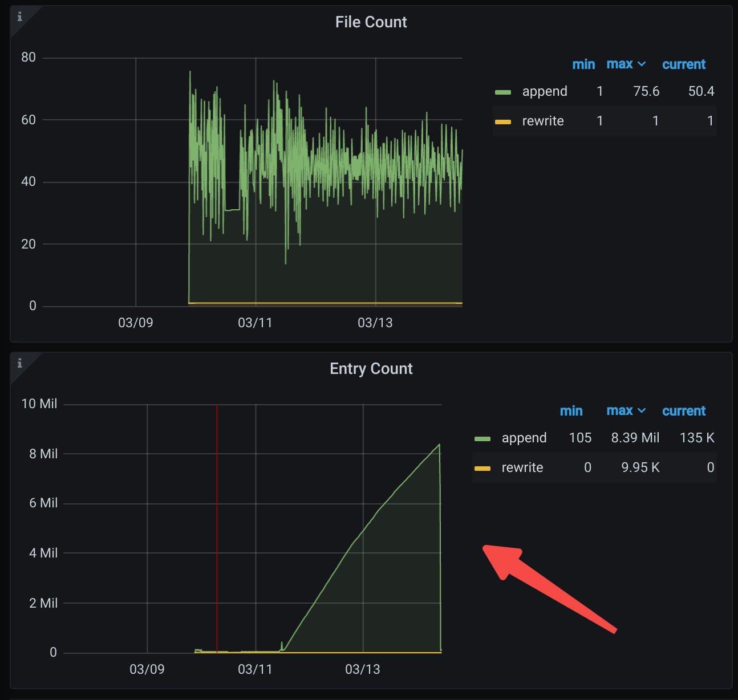Viewport: 738px width, 700px height.
Task: Click the File Count max sort chevron
Action: (642, 64)
